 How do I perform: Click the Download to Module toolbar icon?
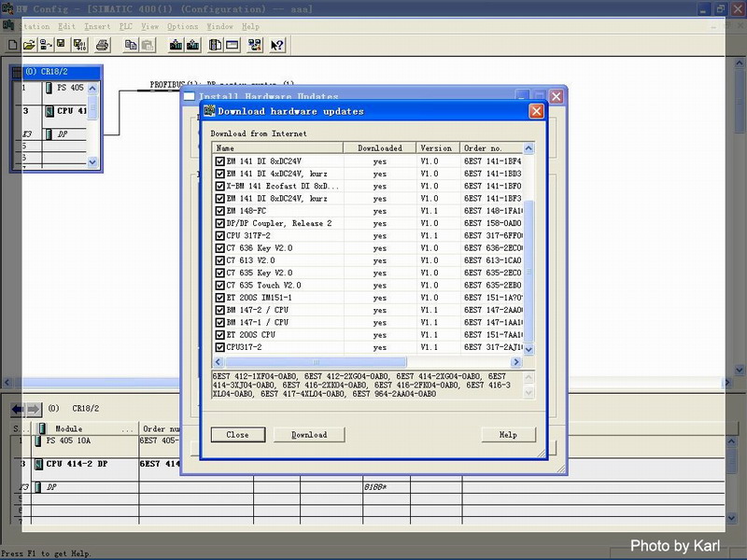[176, 45]
